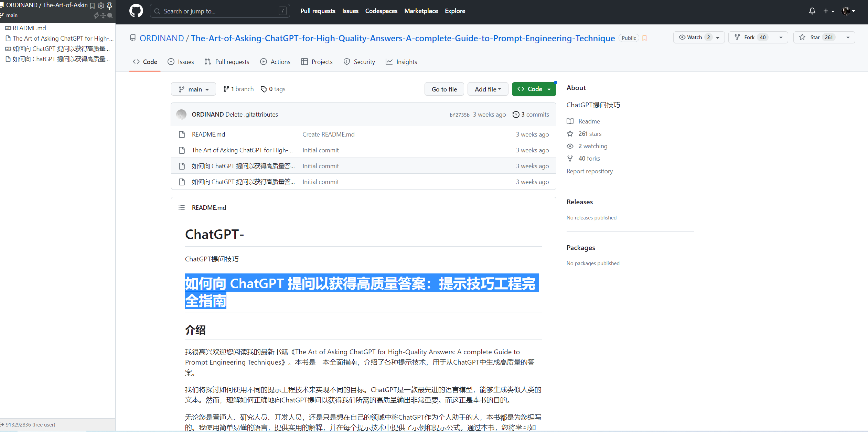Viewport: 868px width, 432px height.
Task: Switch to the Insights tab
Action: coord(401,62)
